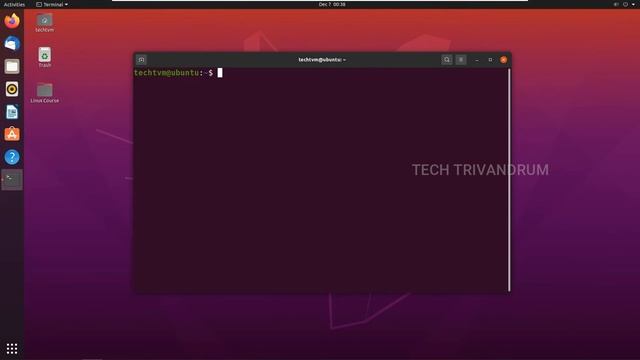Image resolution: width=640 pixels, height=360 pixels.
Task: Open the Linux Course desktop folder
Action: pos(44,93)
